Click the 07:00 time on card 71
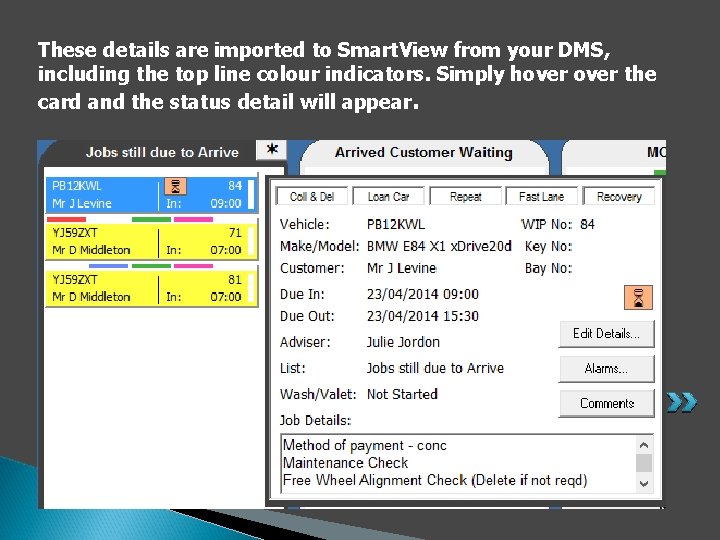This screenshot has height=540, width=720. (x=225, y=250)
